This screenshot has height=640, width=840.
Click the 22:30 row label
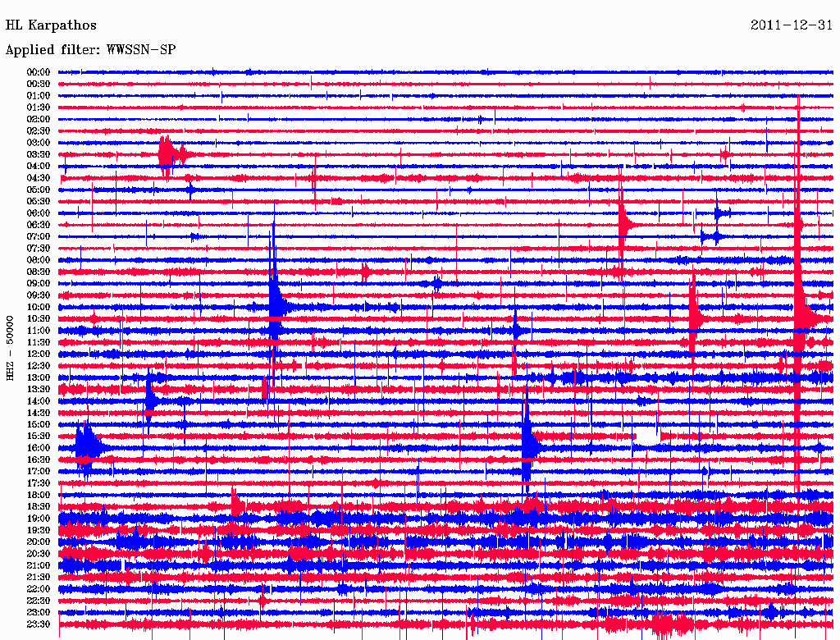[x=38, y=601]
